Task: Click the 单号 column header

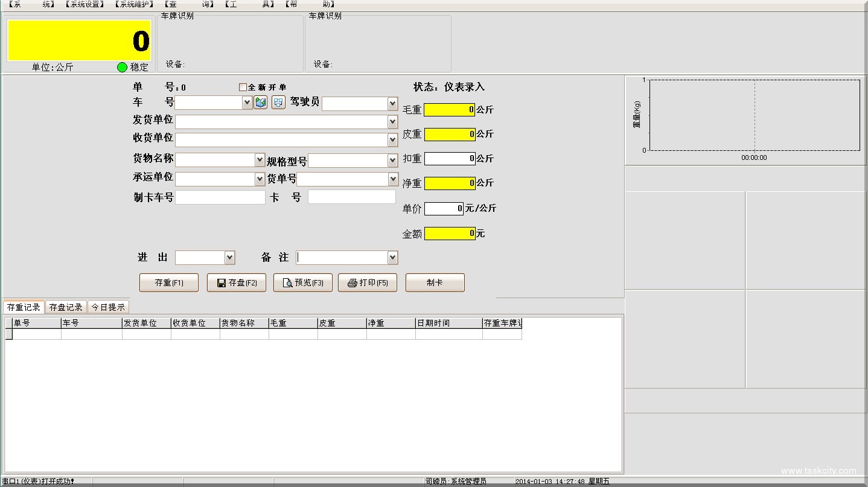Action: point(37,323)
